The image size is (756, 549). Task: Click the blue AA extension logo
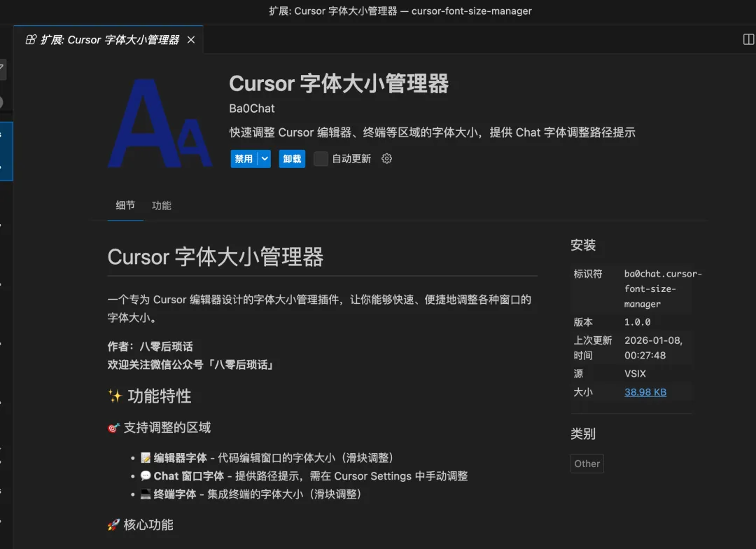(x=160, y=123)
